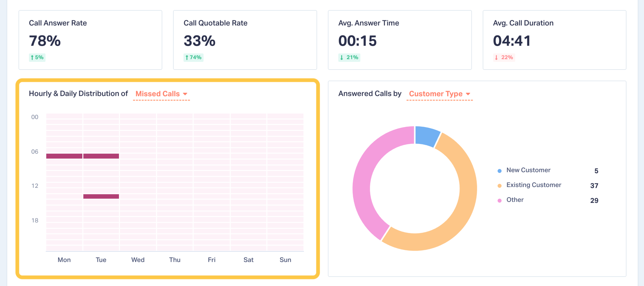Click the orange Existing Customer legend dot
Viewport: 644px width, 286px height.
[500, 186]
